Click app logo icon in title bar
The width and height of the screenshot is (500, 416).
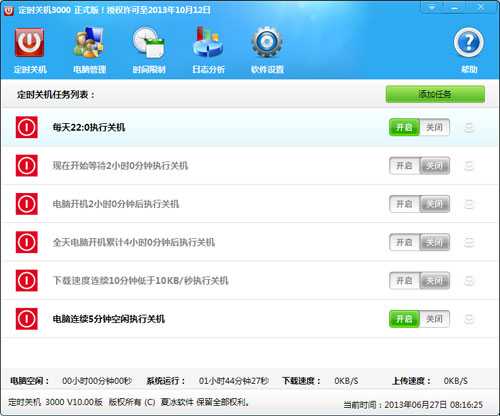pyautogui.click(x=8, y=10)
